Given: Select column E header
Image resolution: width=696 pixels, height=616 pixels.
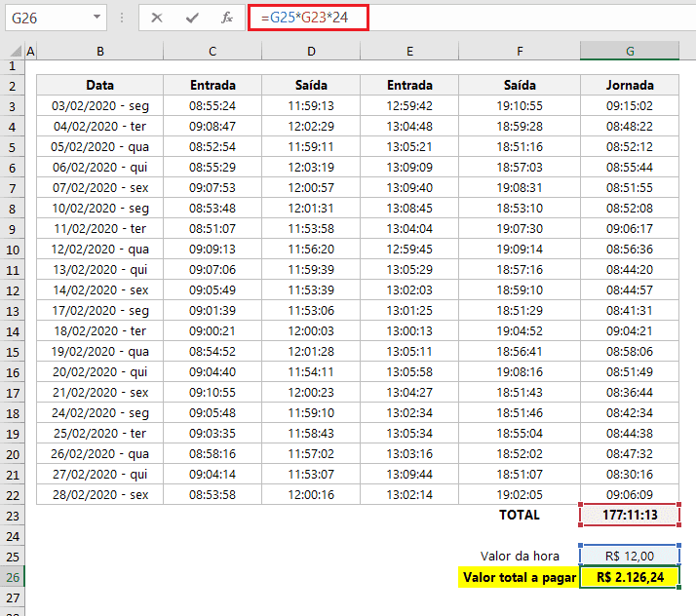Looking at the screenshot, I should pos(409,52).
